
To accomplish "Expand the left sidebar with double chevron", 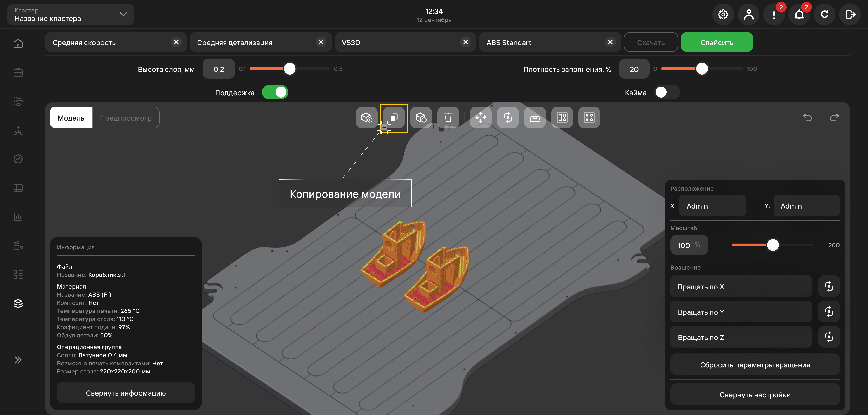I will coord(18,360).
